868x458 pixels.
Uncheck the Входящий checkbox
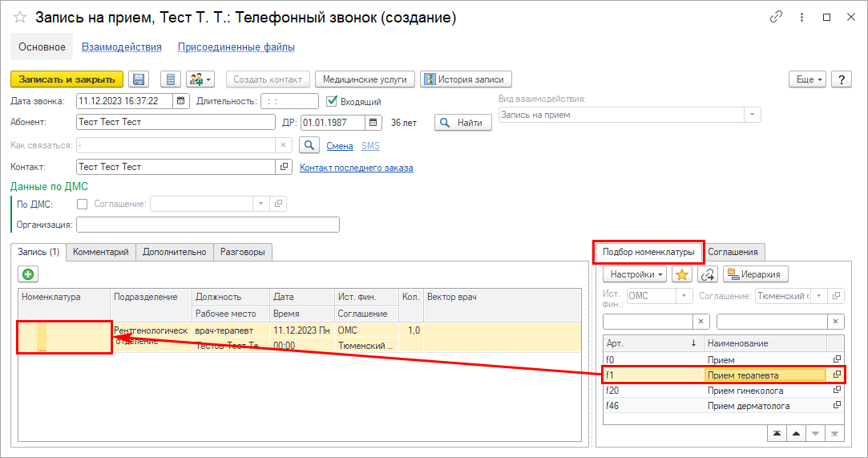(x=333, y=101)
